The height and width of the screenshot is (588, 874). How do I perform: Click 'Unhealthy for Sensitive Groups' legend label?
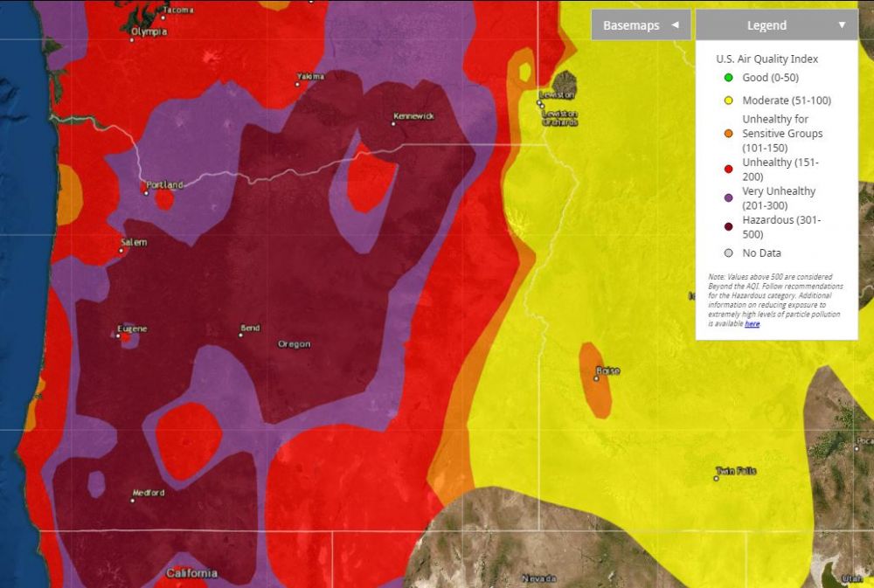click(782, 134)
